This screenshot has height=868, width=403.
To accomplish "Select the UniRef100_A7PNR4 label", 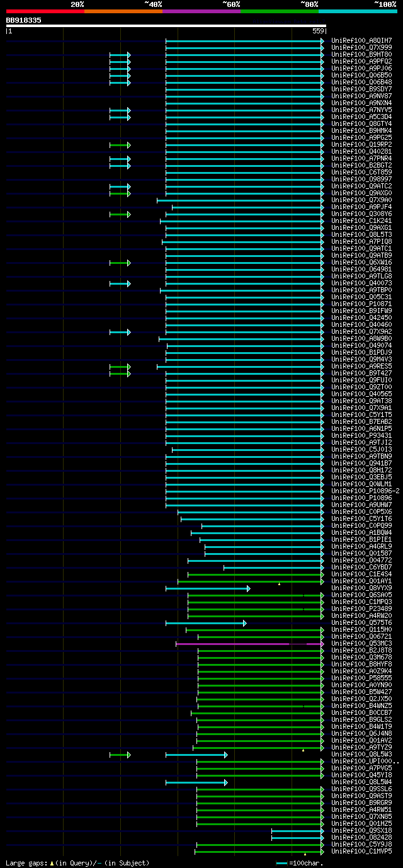I will point(362,158).
